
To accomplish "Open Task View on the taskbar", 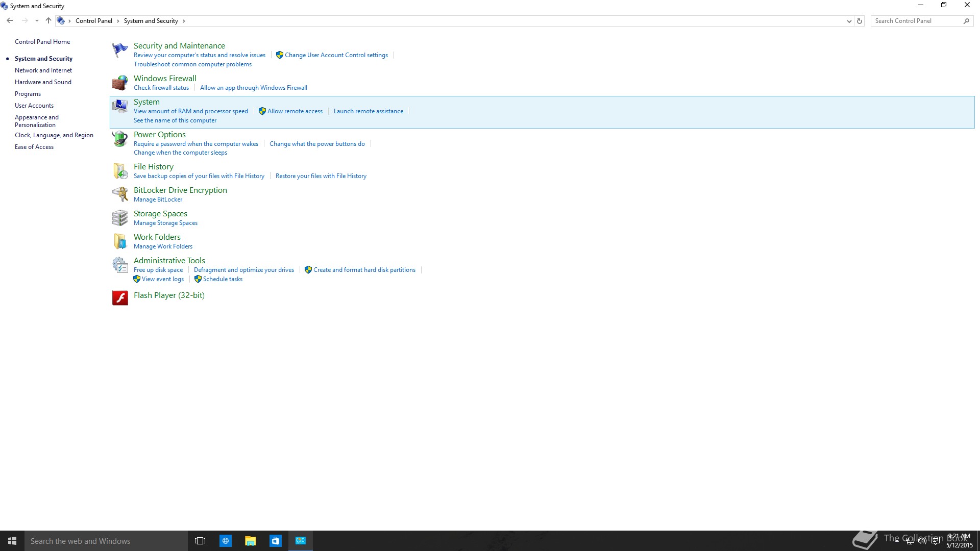I will [x=200, y=541].
